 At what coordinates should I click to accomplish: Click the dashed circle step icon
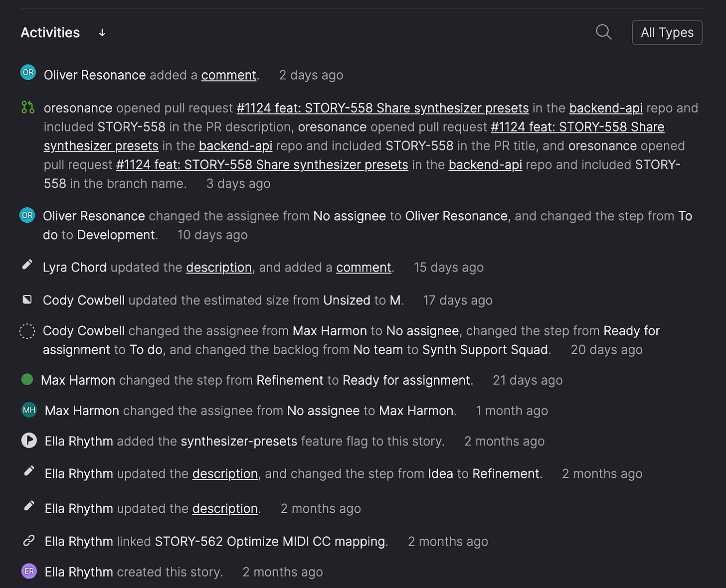click(x=27, y=331)
